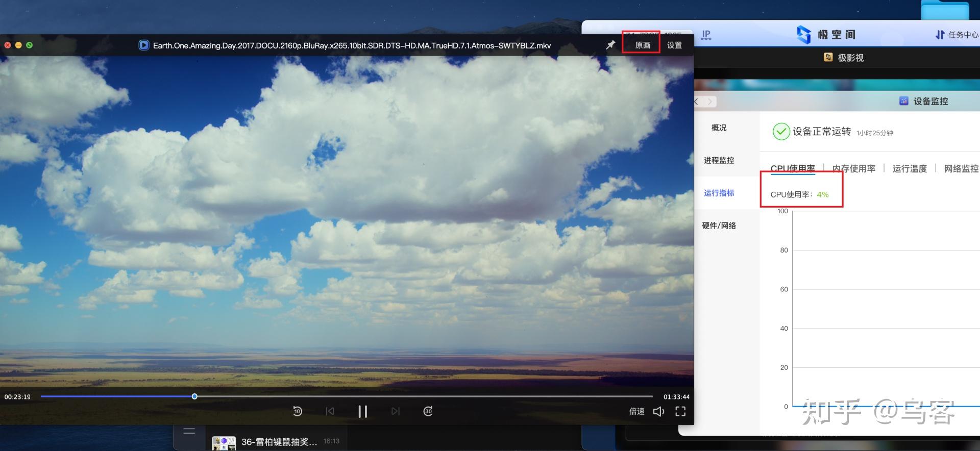Switch to the 内存使用率 tab
Image resolution: width=980 pixels, height=451 pixels.
tap(853, 168)
